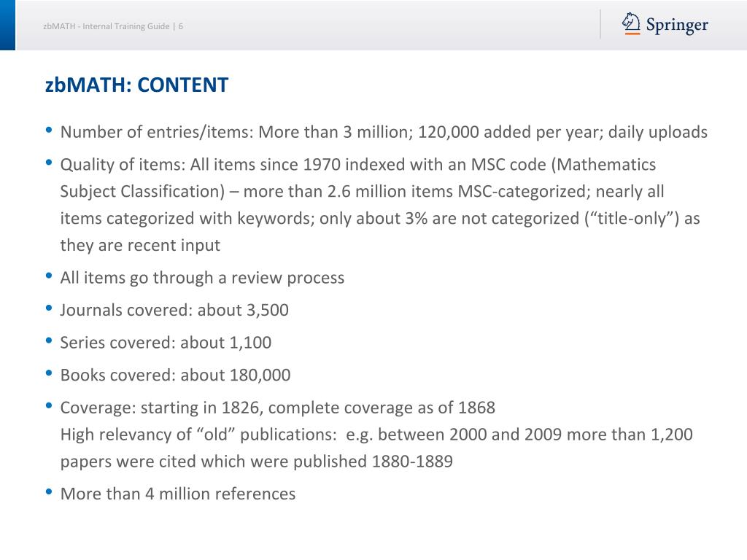Click 'More than 4 million references'
This screenshot has width=747, height=560.
pyautogui.click(x=178, y=494)
